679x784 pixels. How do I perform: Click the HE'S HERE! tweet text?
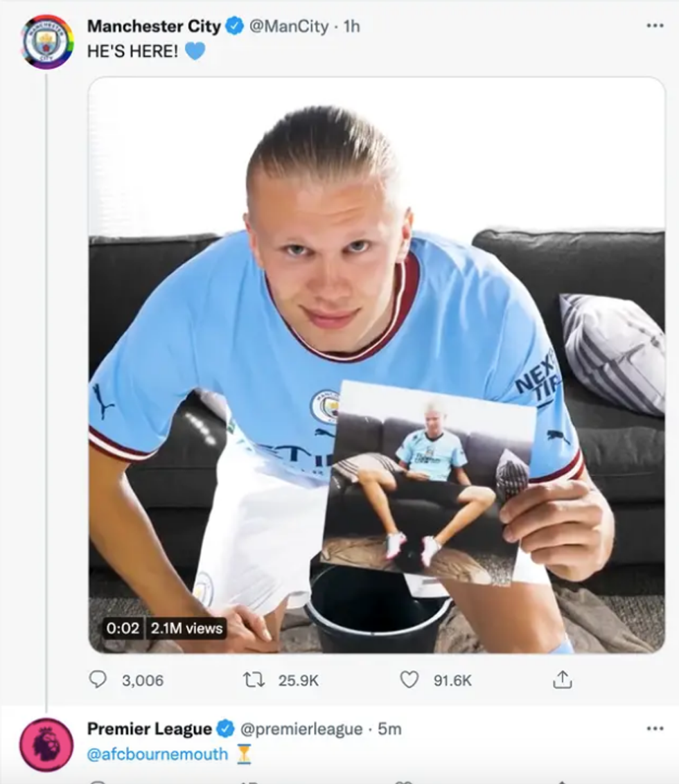coord(132,51)
